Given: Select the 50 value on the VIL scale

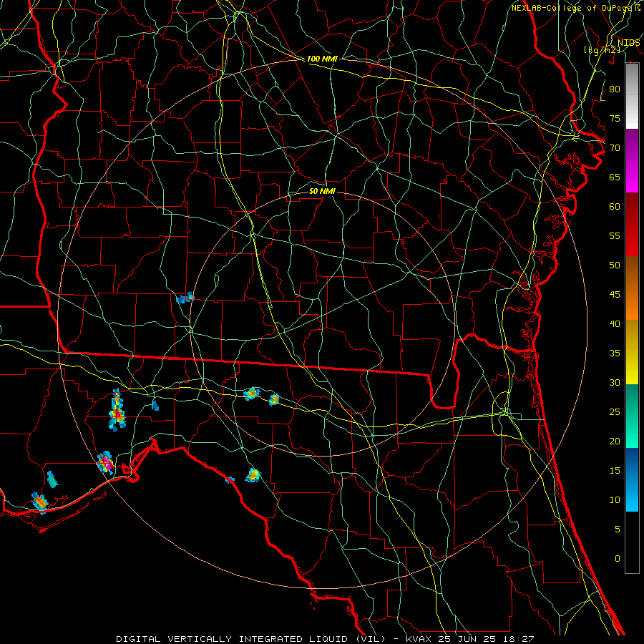Looking at the screenshot, I should (x=615, y=265).
